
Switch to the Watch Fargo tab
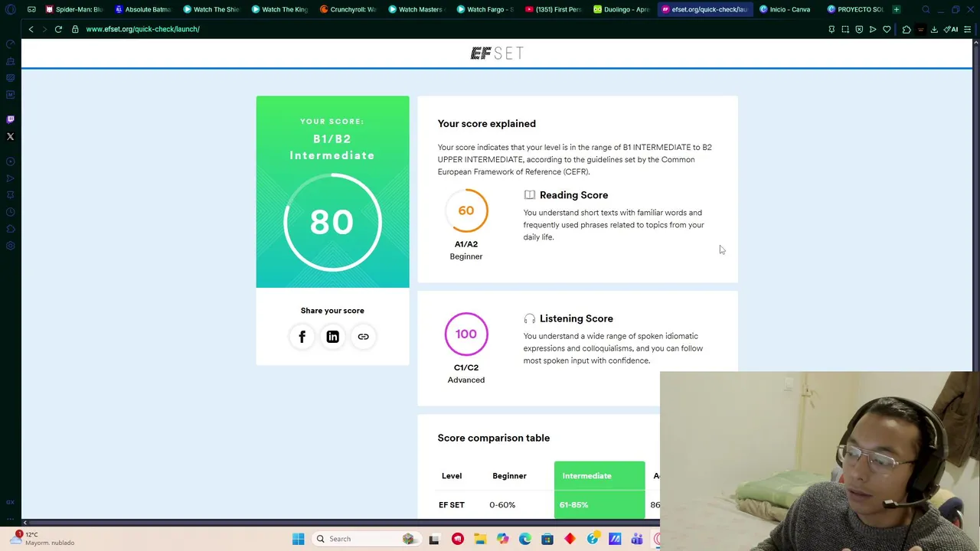click(485, 9)
